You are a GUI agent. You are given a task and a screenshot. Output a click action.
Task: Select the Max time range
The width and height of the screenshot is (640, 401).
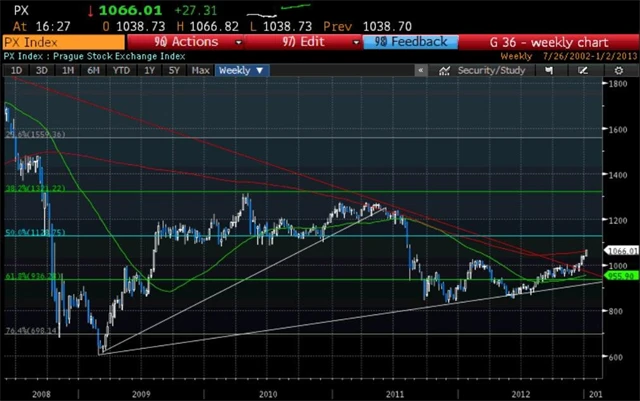[x=200, y=71]
